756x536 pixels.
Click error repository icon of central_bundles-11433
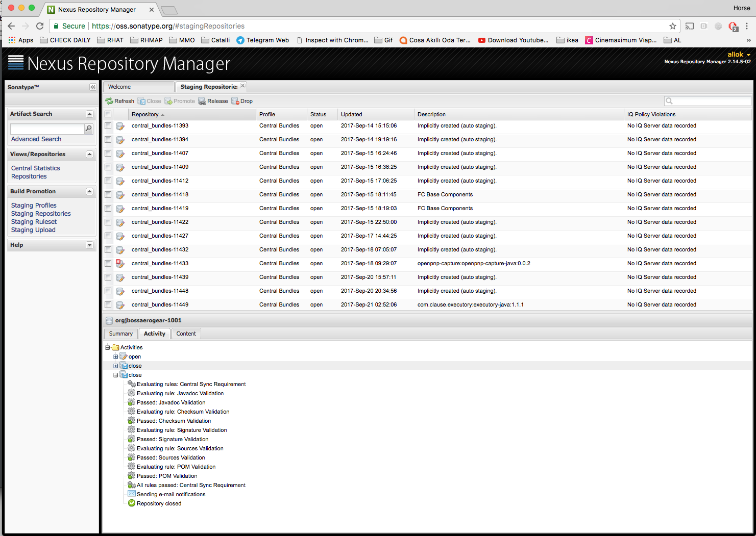pos(120,264)
